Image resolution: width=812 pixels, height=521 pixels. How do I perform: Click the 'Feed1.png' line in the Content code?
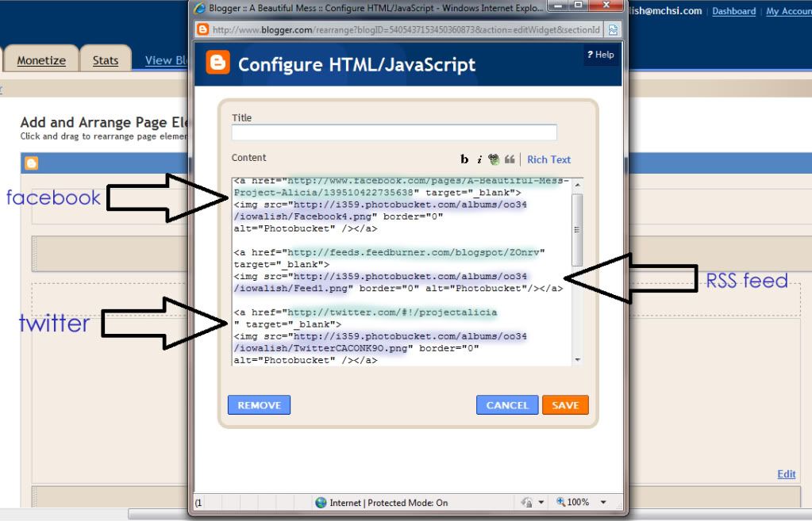coord(398,288)
